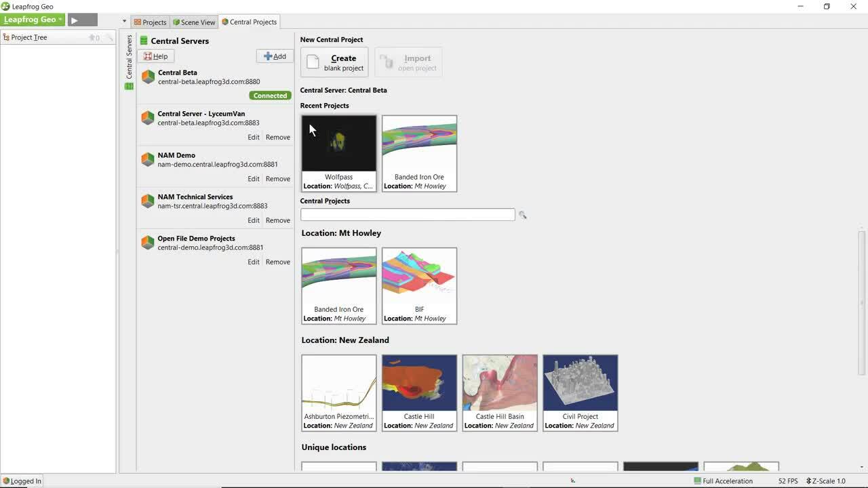Open the Castle Hill Basin project thumbnail
This screenshot has height=488, width=868.
coord(500,392)
